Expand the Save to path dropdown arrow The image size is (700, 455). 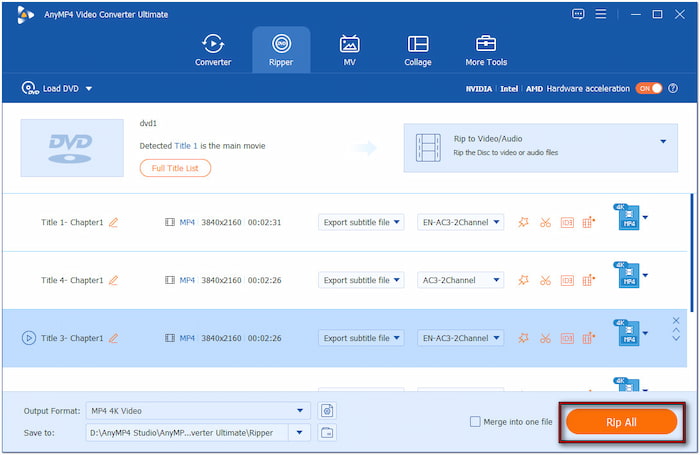coord(300,433)
